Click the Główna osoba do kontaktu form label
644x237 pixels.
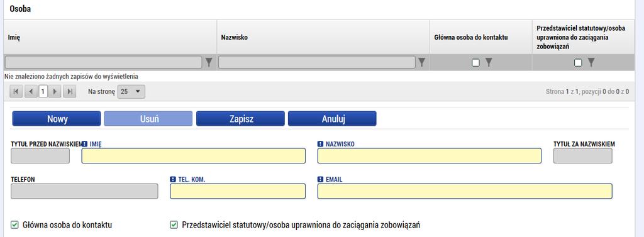point(67,225)
